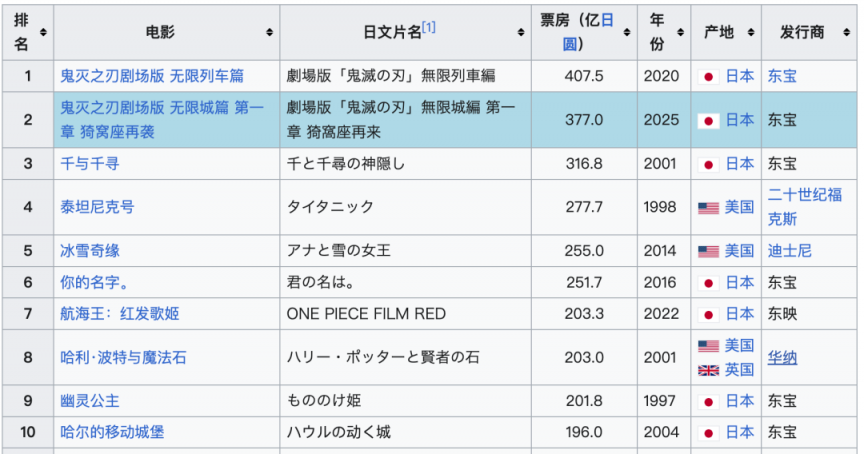Screen dimensions: 864x454
Task: Click the Japan flag in the 千与千寻 row
Action: [708, 164]
